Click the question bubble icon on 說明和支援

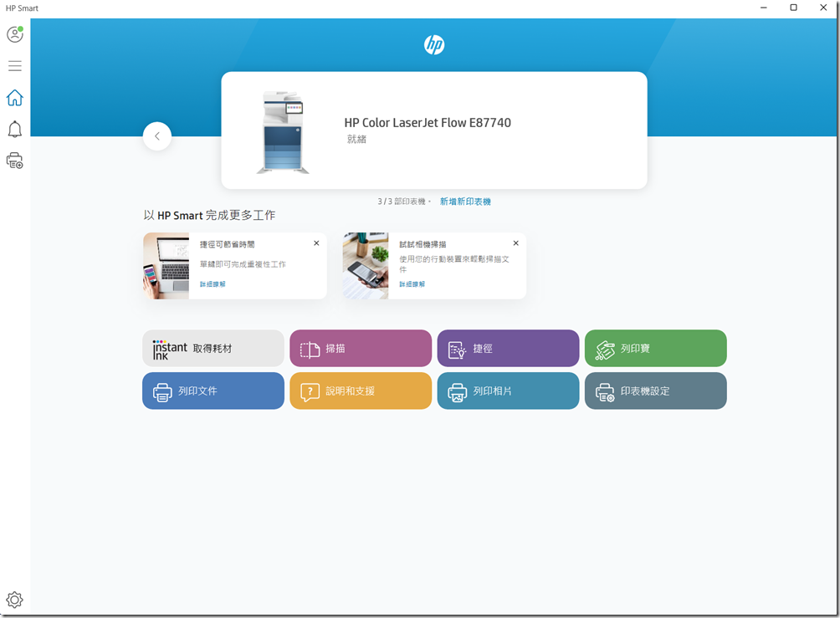coord(310,392)
